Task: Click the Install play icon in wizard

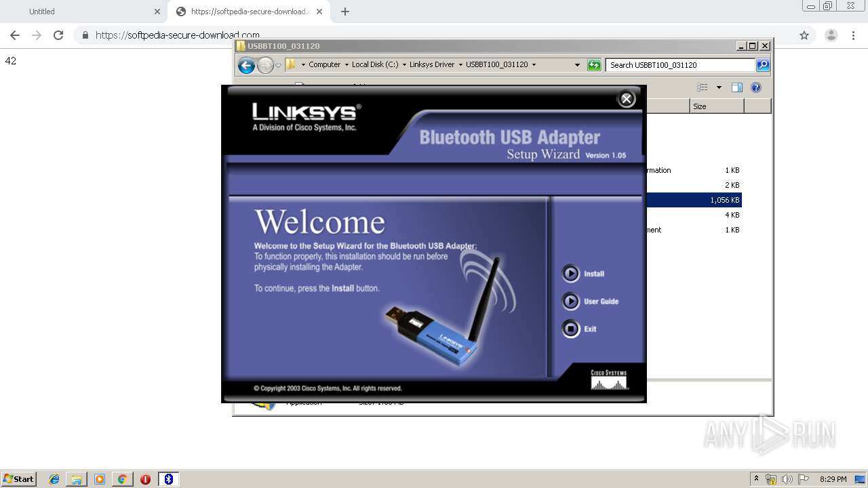Action: coord(571,273)
